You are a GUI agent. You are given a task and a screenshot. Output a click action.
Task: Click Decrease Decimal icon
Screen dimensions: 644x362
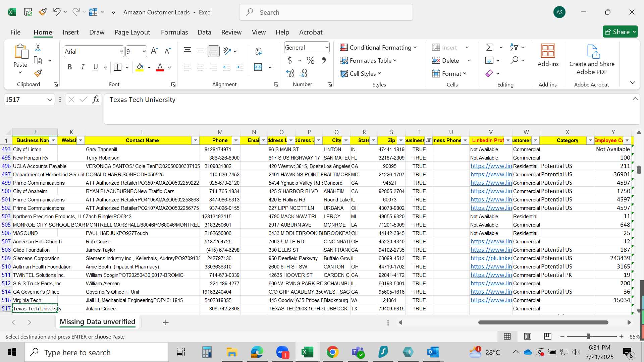tap(304, 73)
